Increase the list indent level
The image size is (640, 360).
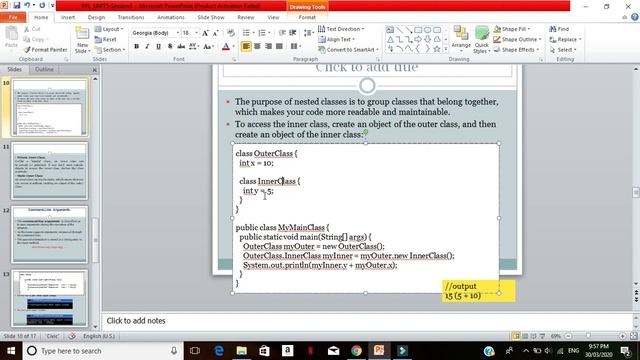click(x=293, y=33)
